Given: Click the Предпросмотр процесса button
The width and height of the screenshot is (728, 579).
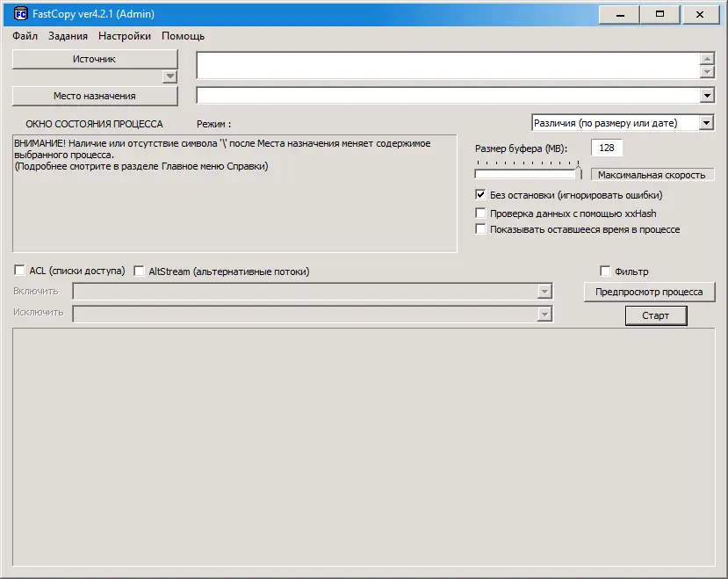Looking at the screenshot, I should pos(649,292).
